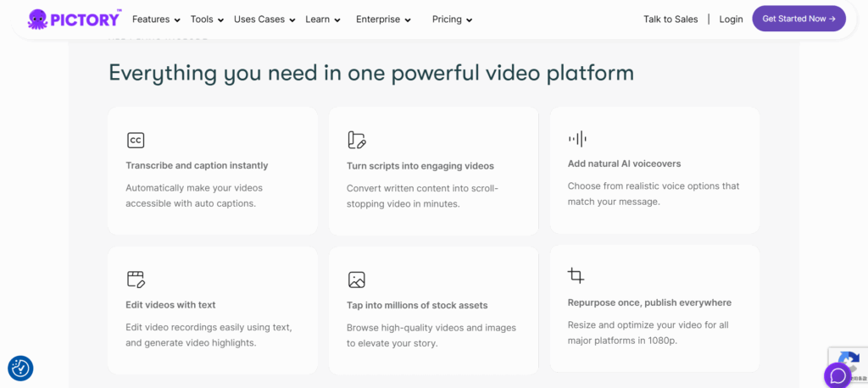
Task: Click the reCAPTCHA badge
Action: [848, 359]
